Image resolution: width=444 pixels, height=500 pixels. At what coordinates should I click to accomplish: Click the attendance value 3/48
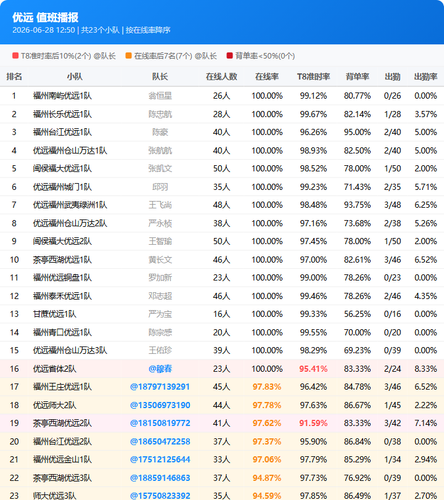[392, 205]
